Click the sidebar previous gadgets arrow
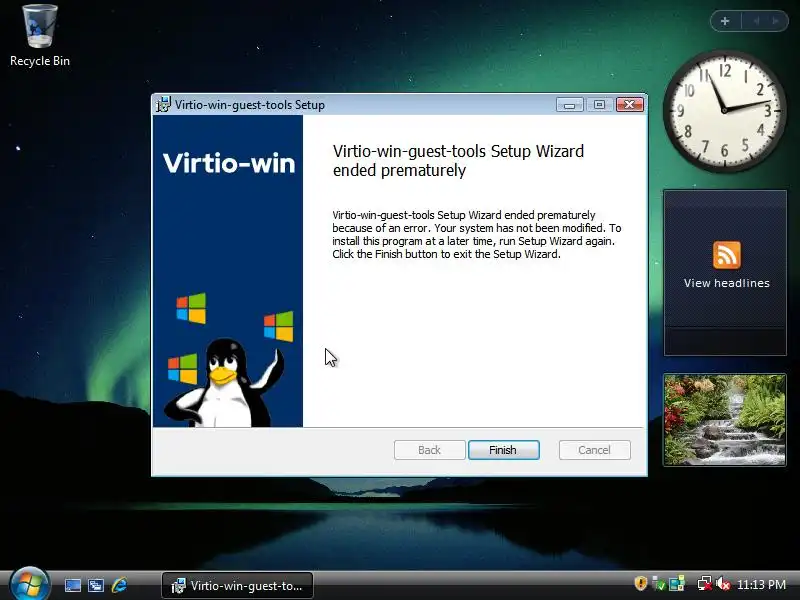This screenshot has width=800, height=600. coord(756,21)
